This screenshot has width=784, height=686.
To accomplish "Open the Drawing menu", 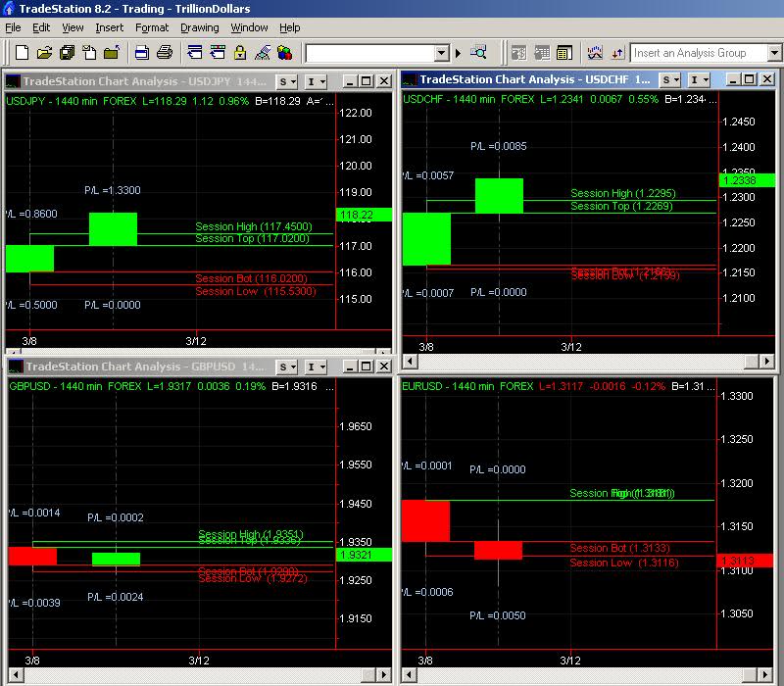I will (199, 27).
